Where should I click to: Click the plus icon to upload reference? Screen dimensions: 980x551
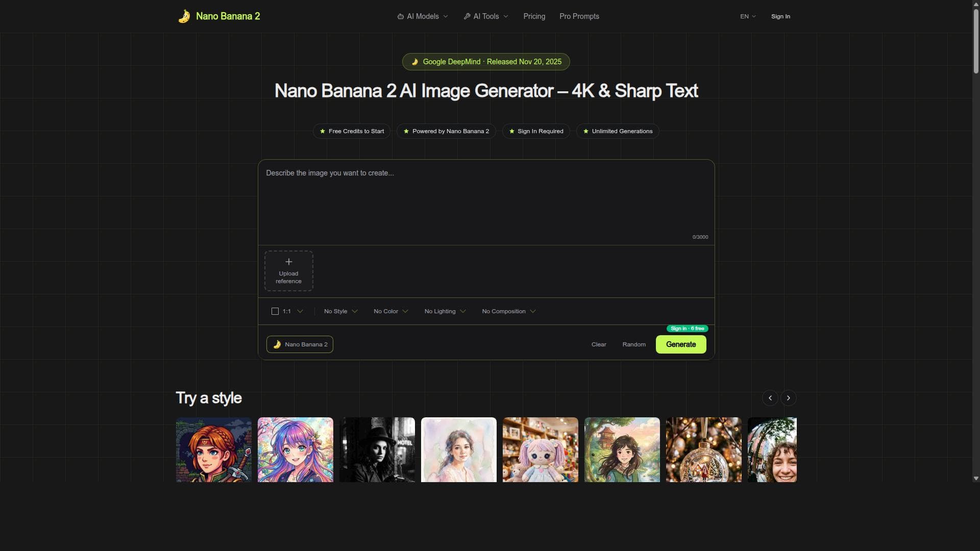[x=288, y=262]
